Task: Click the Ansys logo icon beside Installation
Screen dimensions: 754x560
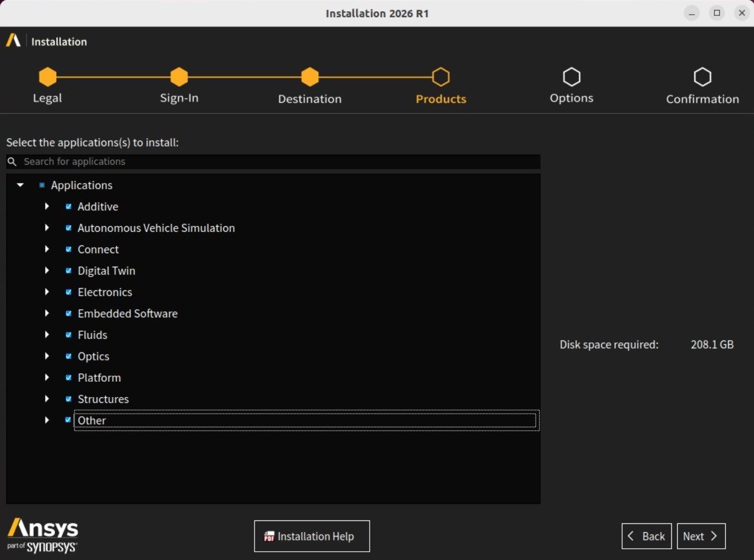Action: click(13, 41)
